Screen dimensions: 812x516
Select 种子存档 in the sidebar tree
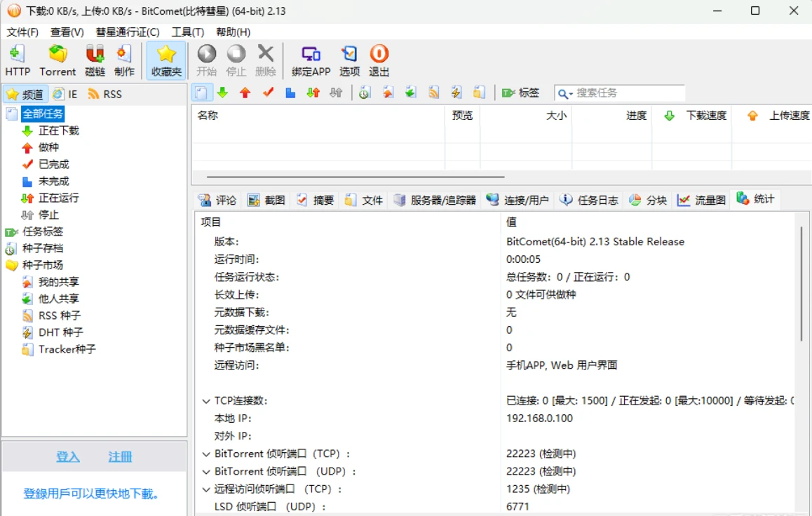coord(43,248)
